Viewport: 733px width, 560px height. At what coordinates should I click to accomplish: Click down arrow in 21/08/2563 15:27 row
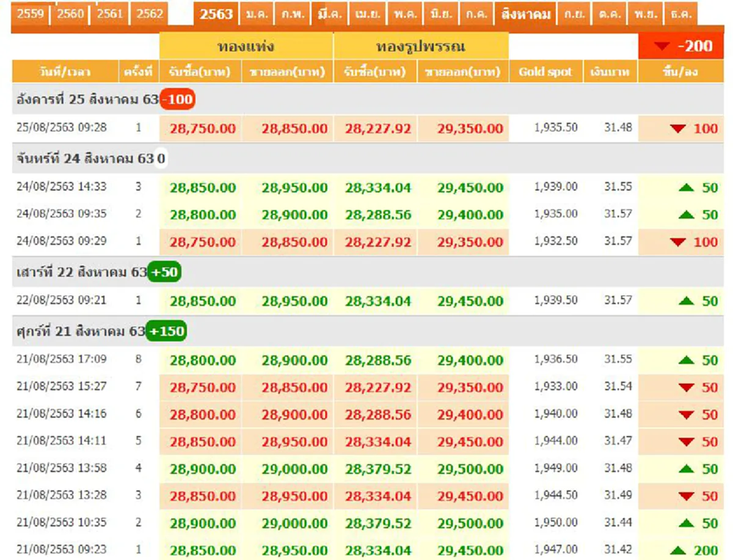pos(687,388)
